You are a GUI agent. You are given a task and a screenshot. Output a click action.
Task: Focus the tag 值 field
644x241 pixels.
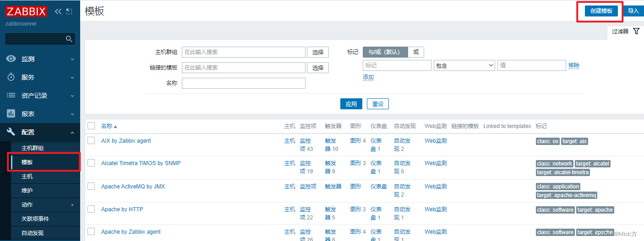tap(532, 65)
